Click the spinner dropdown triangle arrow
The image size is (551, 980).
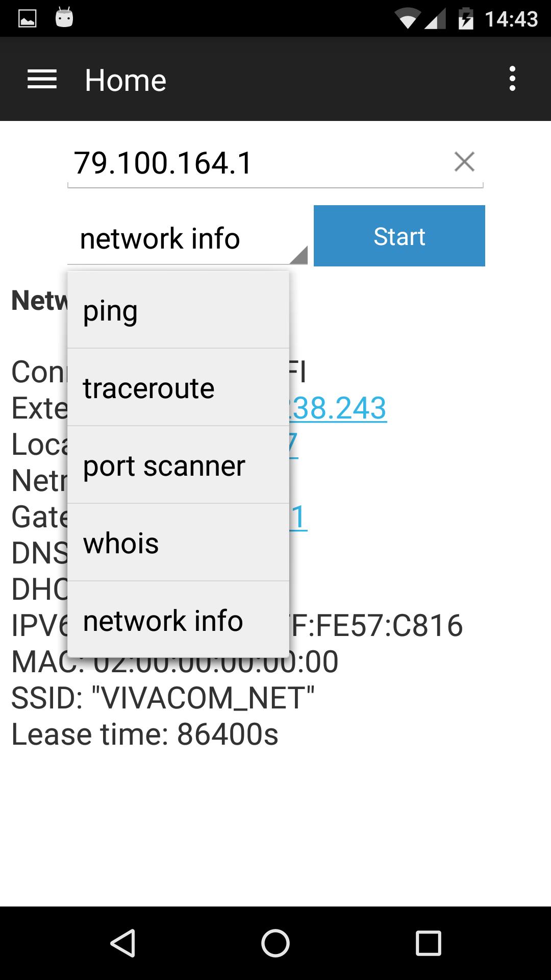[x=299, y=255]
